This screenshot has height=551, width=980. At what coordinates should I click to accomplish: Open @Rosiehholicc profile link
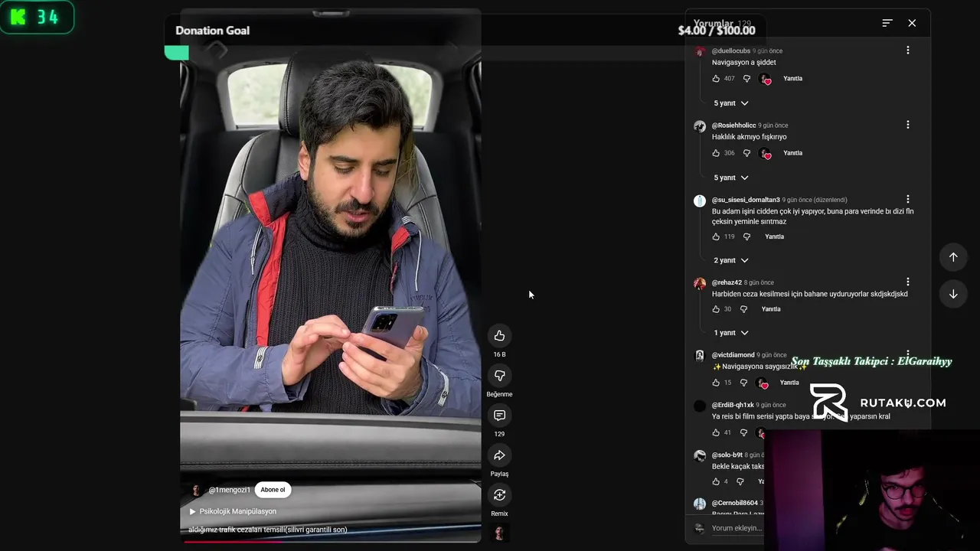click(x=734, y=126)
